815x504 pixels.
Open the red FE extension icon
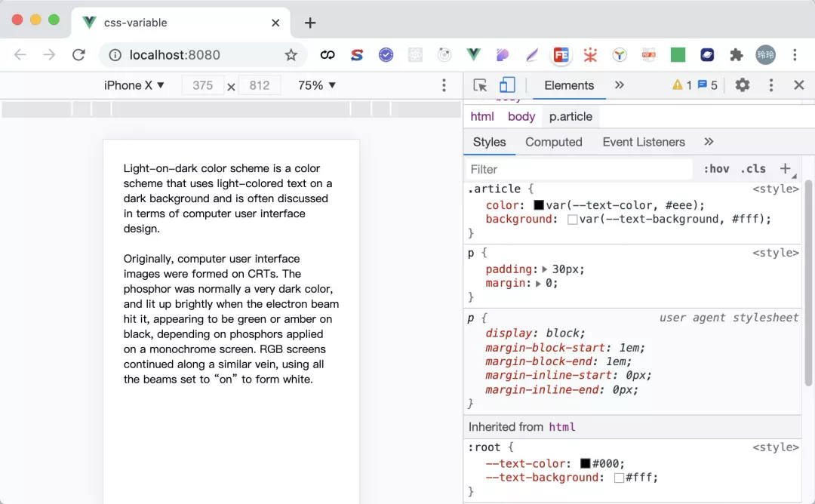click(561, 54)
